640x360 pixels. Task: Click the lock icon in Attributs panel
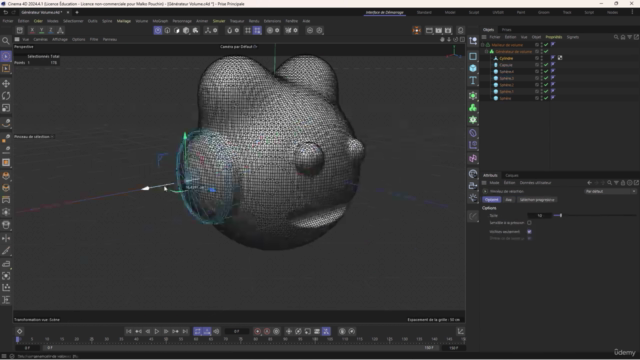point(623,183)
